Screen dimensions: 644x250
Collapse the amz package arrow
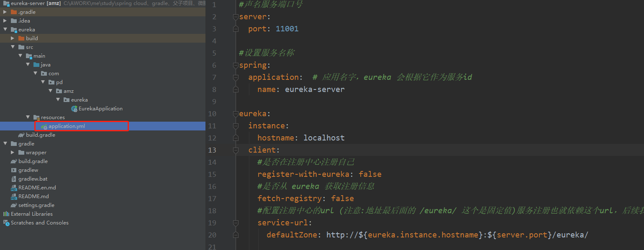click(x=50, y=91)
